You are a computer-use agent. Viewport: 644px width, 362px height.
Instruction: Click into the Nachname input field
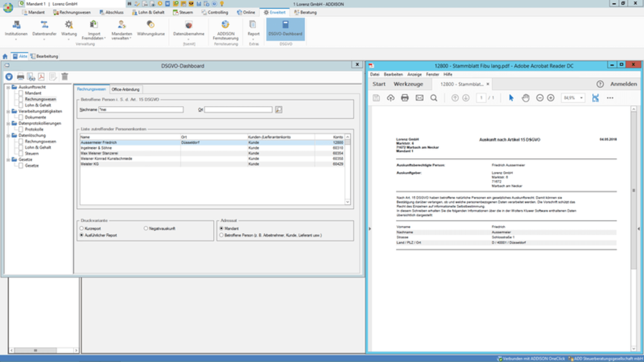click(141, 110)
